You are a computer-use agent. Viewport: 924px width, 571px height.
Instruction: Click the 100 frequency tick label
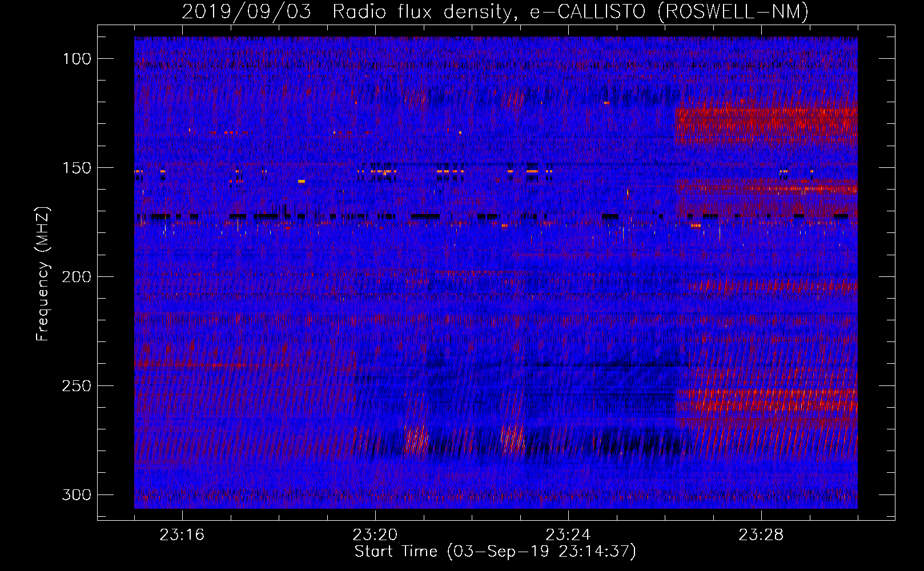77,59
